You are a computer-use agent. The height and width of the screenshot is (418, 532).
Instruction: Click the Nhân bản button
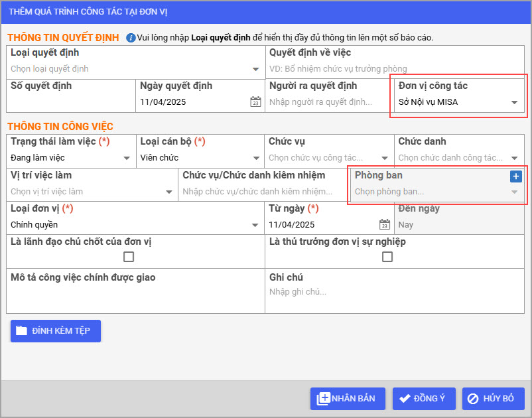click(x=347, y=399)
